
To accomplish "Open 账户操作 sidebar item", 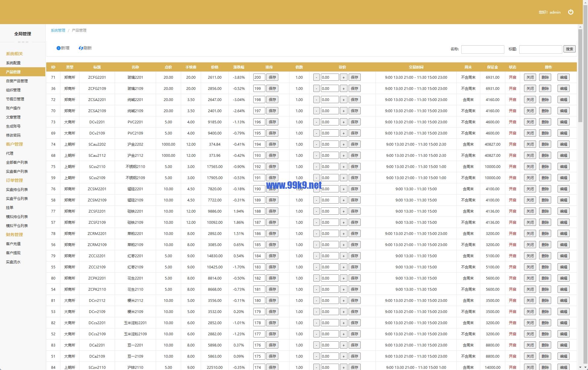I will pyautogui.click(x=13, y=108).
